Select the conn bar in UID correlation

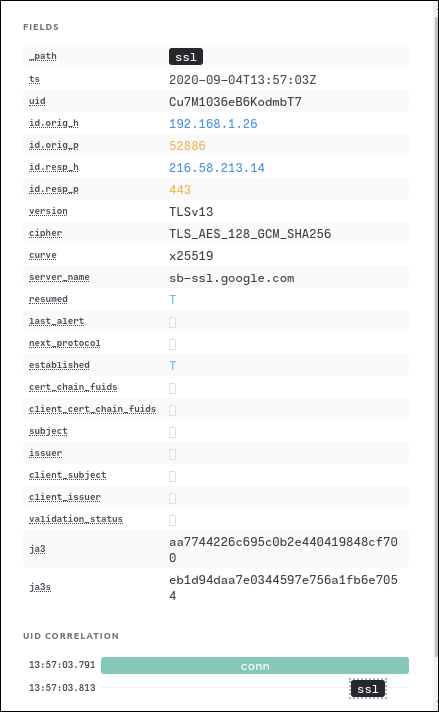[x=255, y=666]
